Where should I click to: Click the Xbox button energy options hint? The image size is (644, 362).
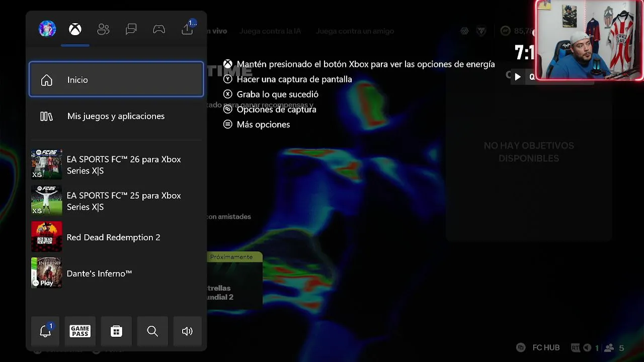pyautogui.click(x=359, y=64)
